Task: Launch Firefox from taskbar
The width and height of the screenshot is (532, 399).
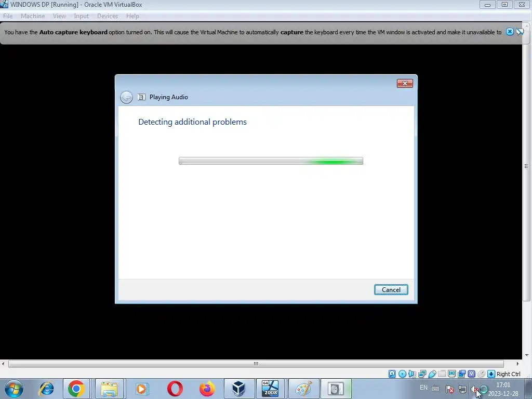Action: click(x=207, y=389)
